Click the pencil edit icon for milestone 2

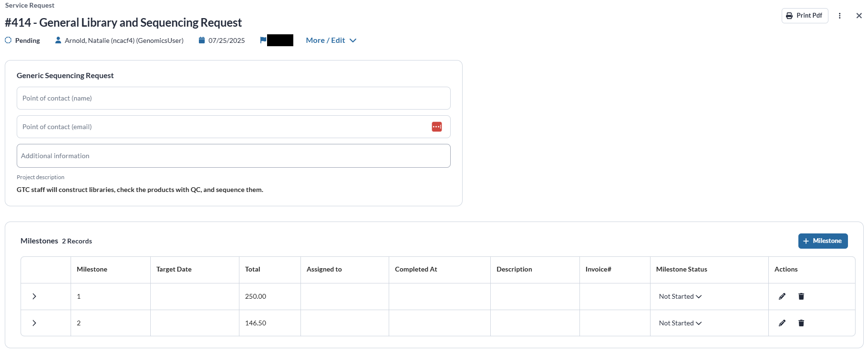[x=782, y=323]
